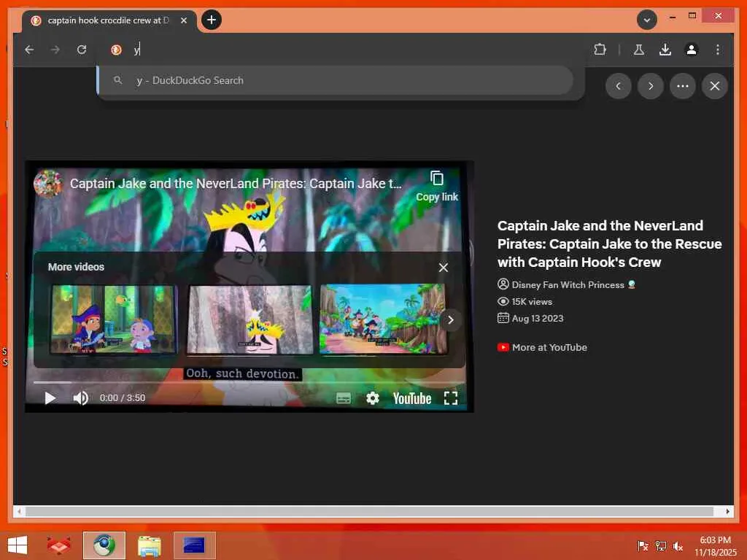Open the user profile icon
This screenshot has width=747, height=560.
click(x=692, y=50)
